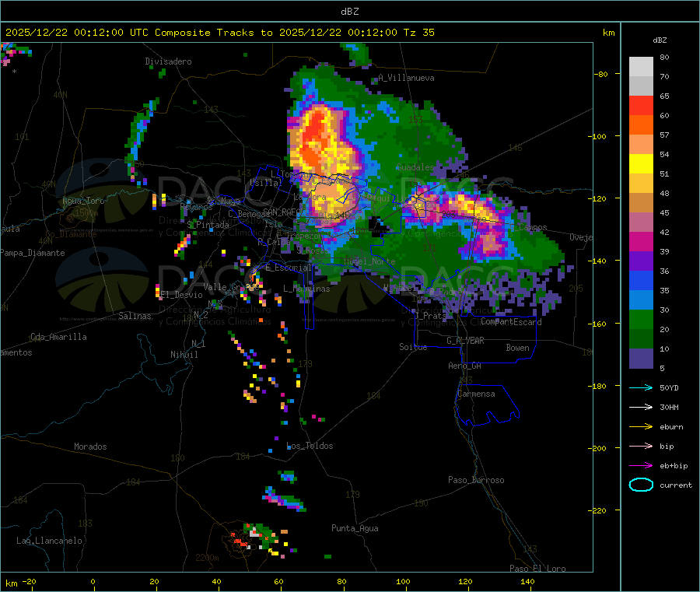Click the Bowen map label
700x592 pixels.
[x=517, y=348]
